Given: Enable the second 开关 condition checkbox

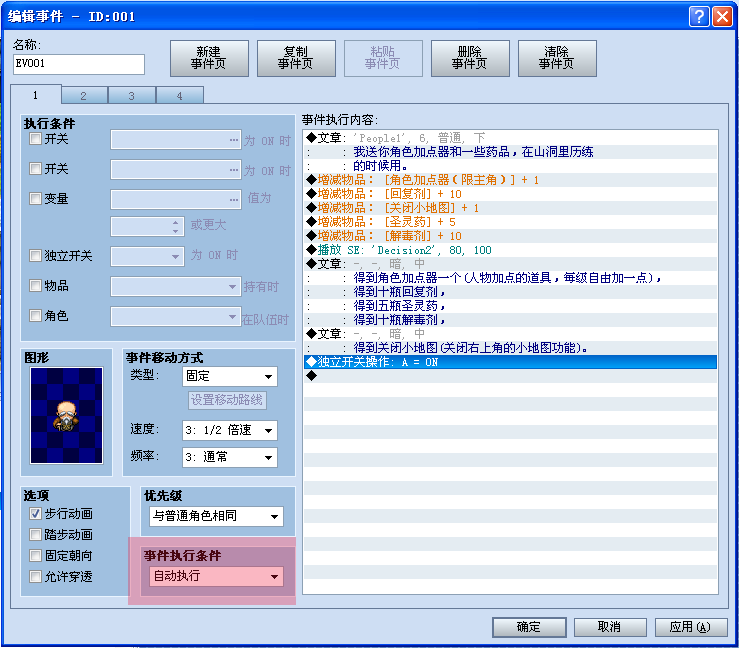Looking at the screenshot, I should 35,169.
